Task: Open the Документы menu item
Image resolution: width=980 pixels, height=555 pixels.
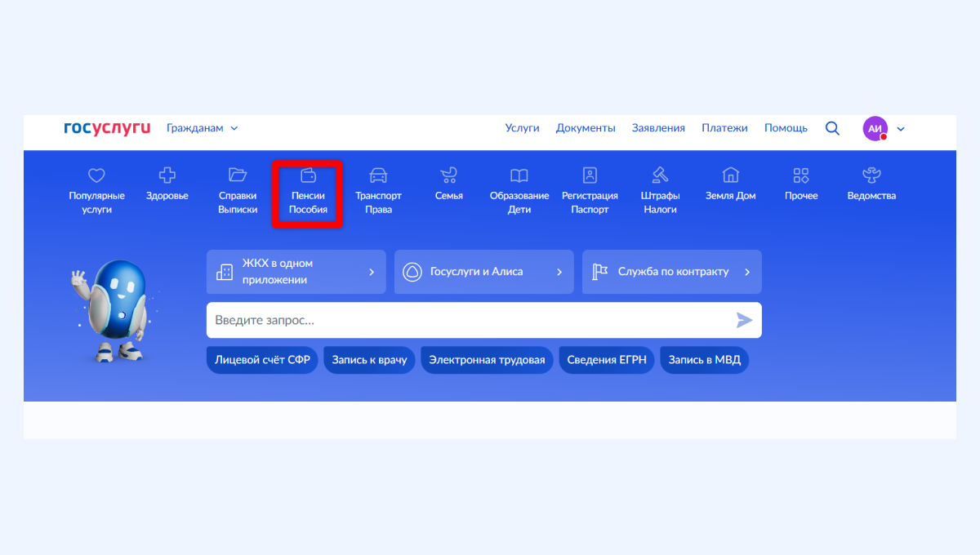Action: pyautogui.click(x=586, y=128)
